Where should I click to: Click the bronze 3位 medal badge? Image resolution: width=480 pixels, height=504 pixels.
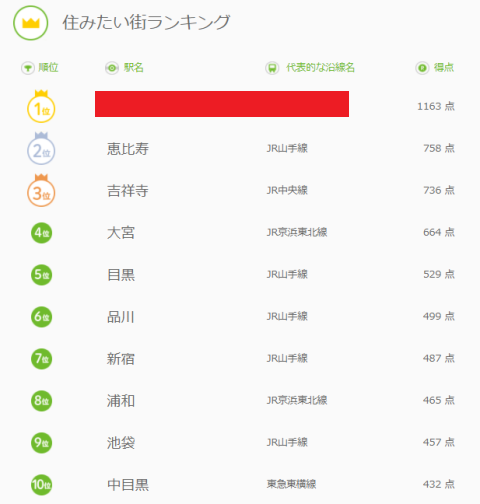tap(41, 190)
